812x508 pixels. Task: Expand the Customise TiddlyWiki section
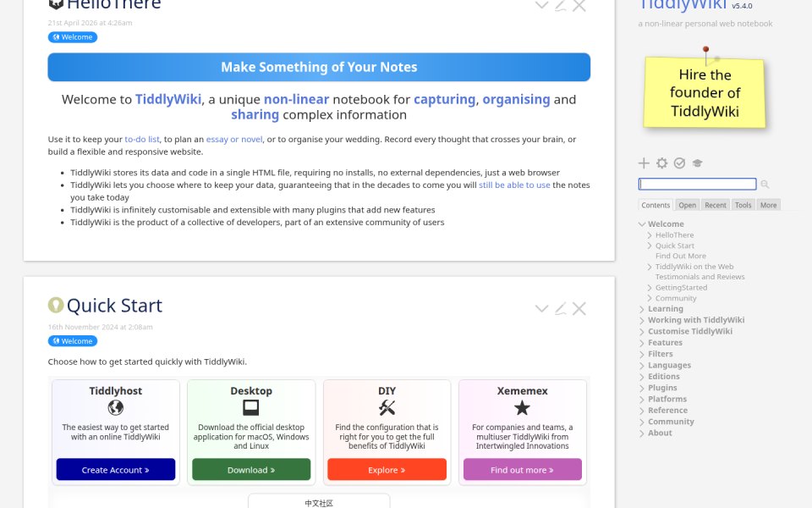[642, 332]
